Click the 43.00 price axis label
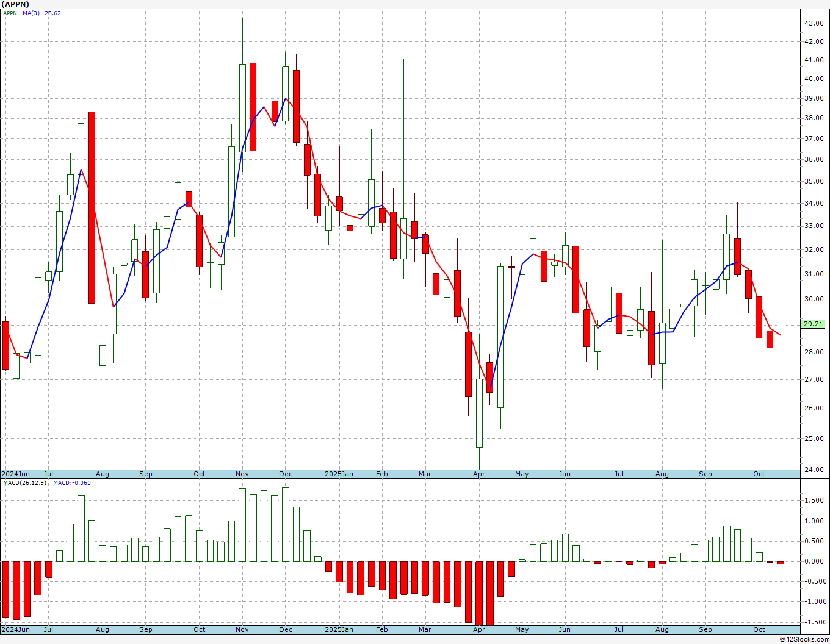The height and width of the screenshot is (644, 830). (814, 23)
